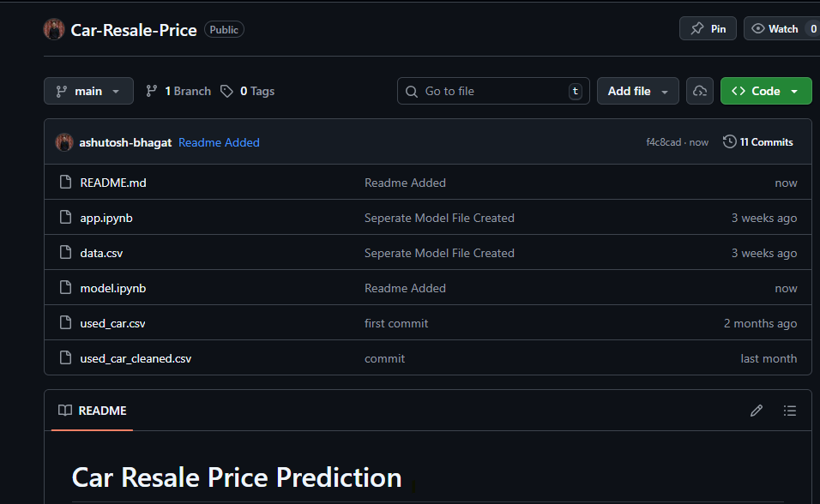Screen dimensions: 820x504
Task: Open the Readme Added commit message
Action: coord(219,142)
